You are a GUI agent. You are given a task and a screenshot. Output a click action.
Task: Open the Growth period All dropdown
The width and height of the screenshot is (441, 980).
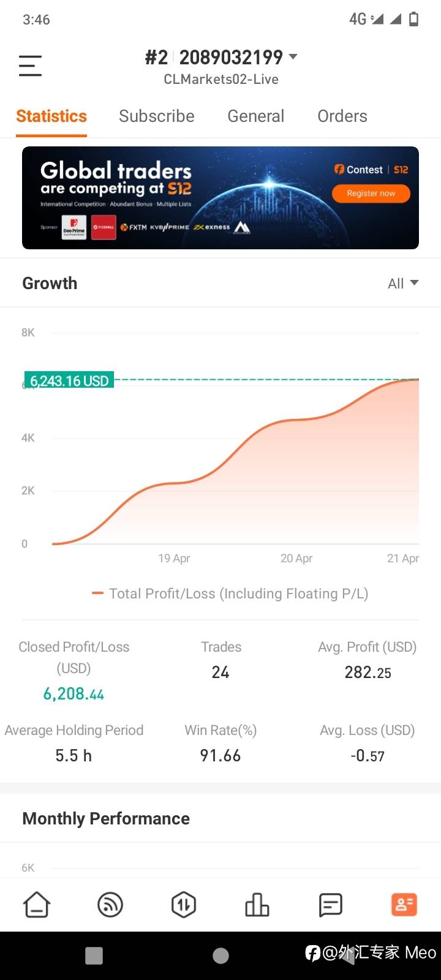click(x=403, y=283)
